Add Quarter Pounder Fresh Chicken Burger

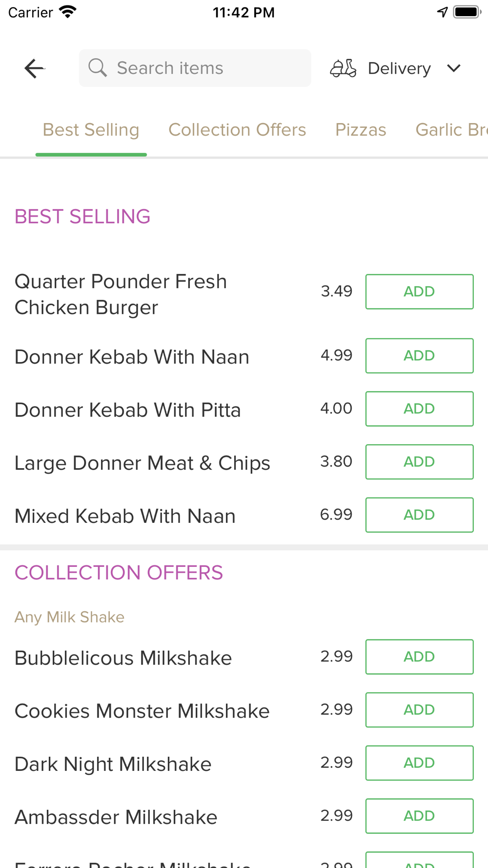click(x=419, y=291)
